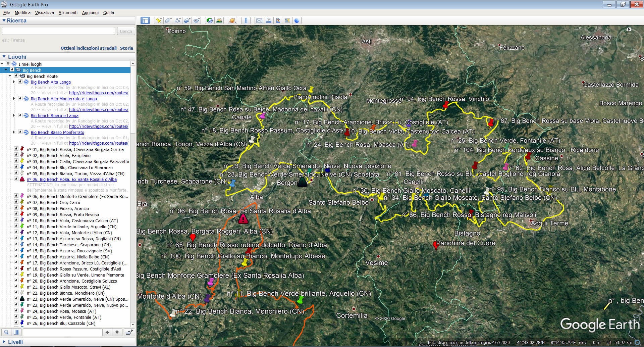Screen dimensions: 644x347
Task: Toggle the sidebar visibility toolbar button
Action: pyautogui.click(x=145, y=20)
